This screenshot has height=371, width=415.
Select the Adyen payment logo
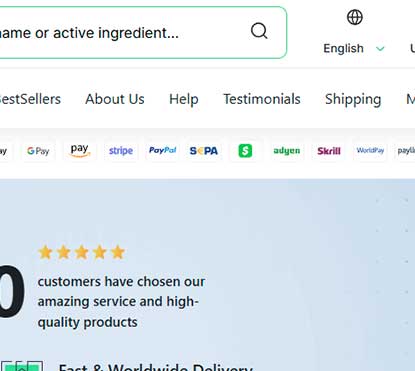287,151
